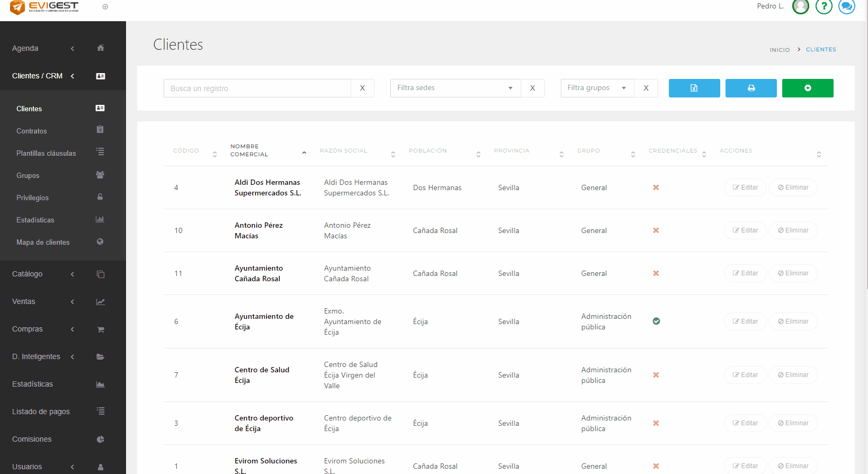Click credentials X mark for Centro de Salud Écija
Screen dimensions: 868x474
pos(656,375)
